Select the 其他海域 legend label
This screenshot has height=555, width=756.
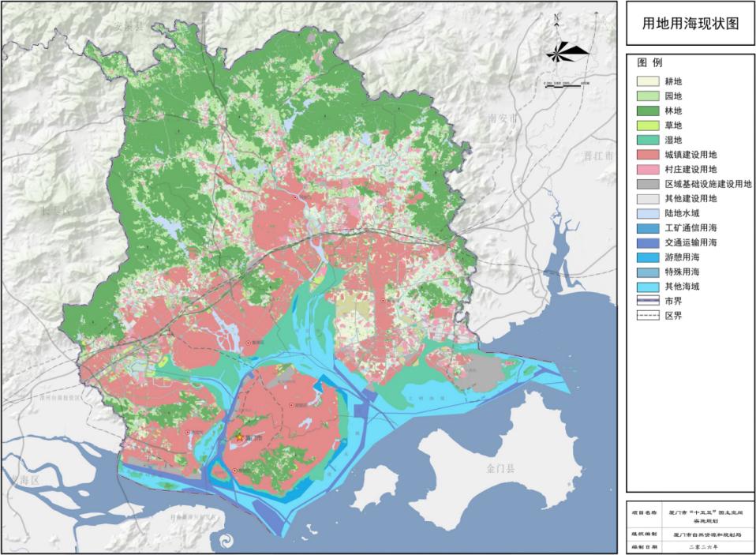682,287
